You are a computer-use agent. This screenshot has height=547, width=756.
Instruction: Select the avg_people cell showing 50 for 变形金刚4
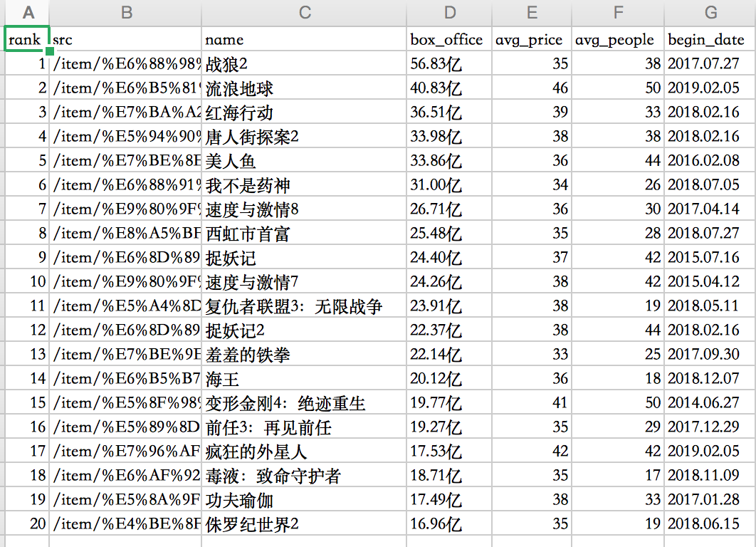[617, 402]
